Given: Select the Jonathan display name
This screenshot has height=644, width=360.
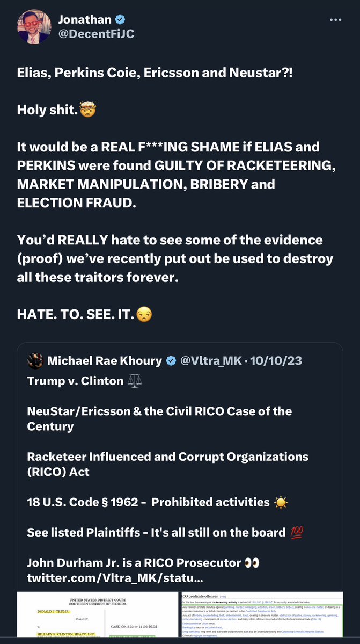Looking at the screenshot, I should pos(85,20).
